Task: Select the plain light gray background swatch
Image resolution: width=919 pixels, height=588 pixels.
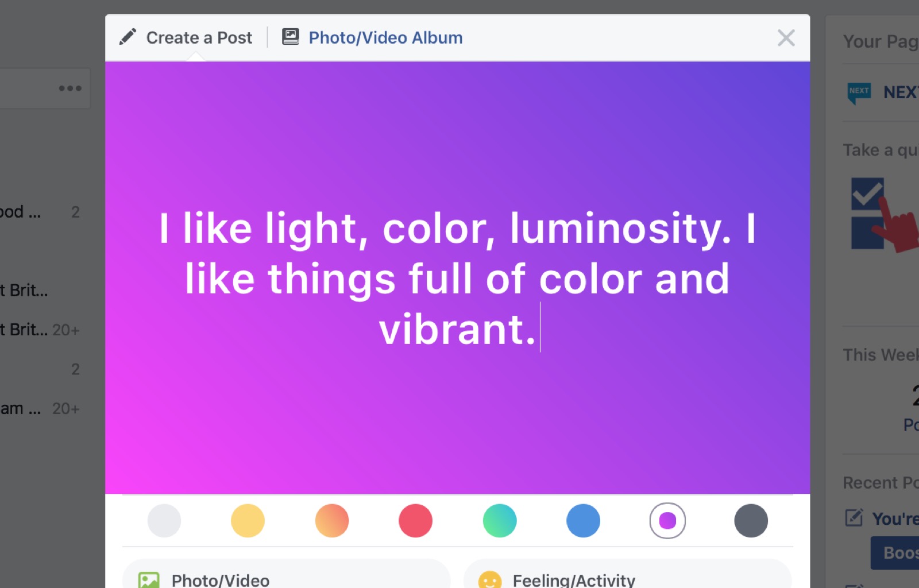Action: tap(164, 521)
